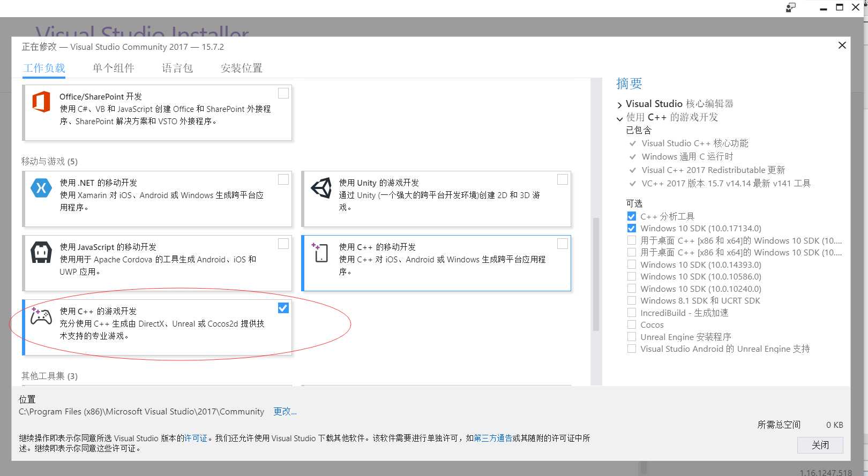Viewport: 868px width, 476px height.
Task: Check Windows 10 SDK (10.0.14393.0)
Action: [632, 265]
